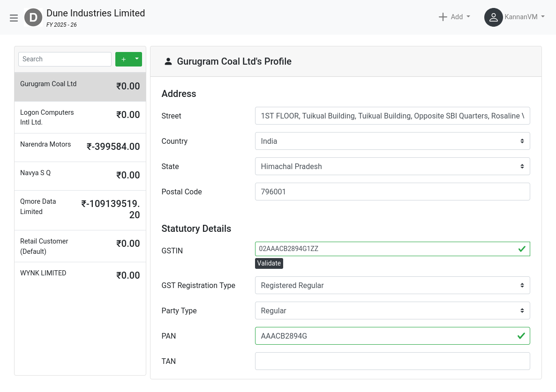Click the party Search field

pyautogui.click(x=65, y=59)
